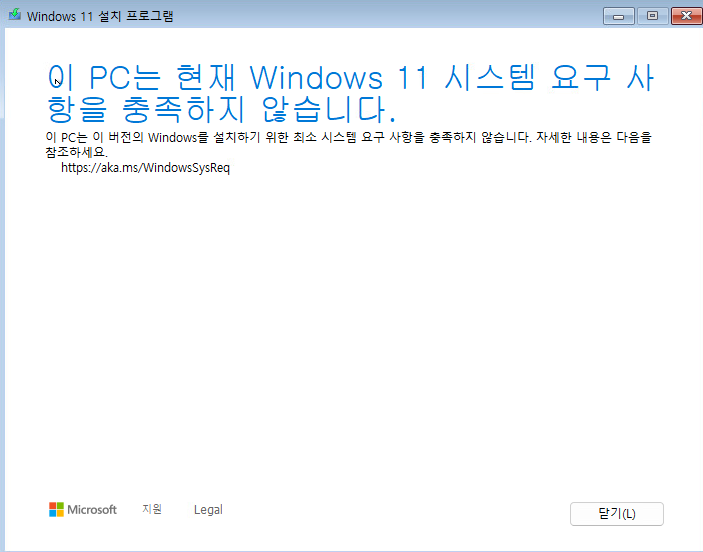Open the 지원 support link

pos(152,509)
